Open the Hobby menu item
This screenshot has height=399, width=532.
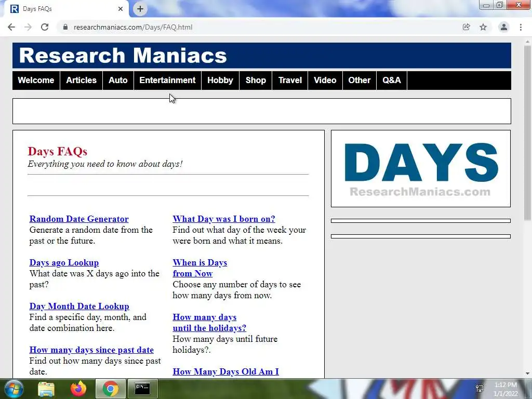click(x=220, y=81)
